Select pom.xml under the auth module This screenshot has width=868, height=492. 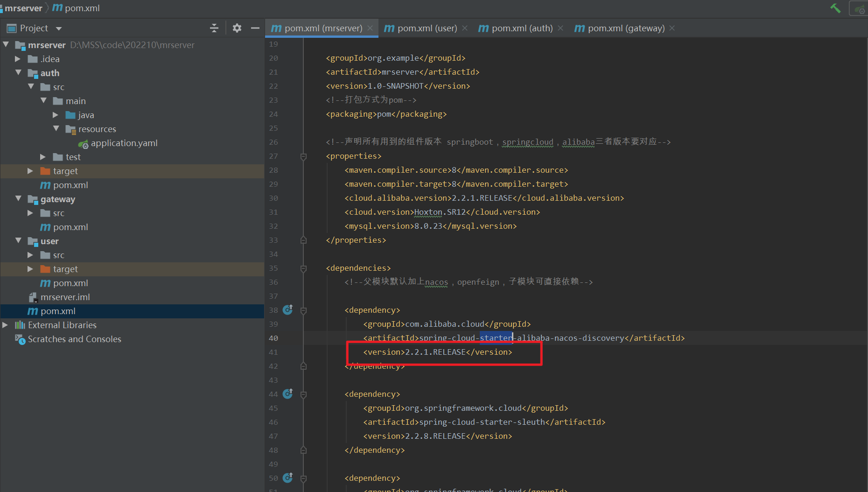[x=132, y=185]
